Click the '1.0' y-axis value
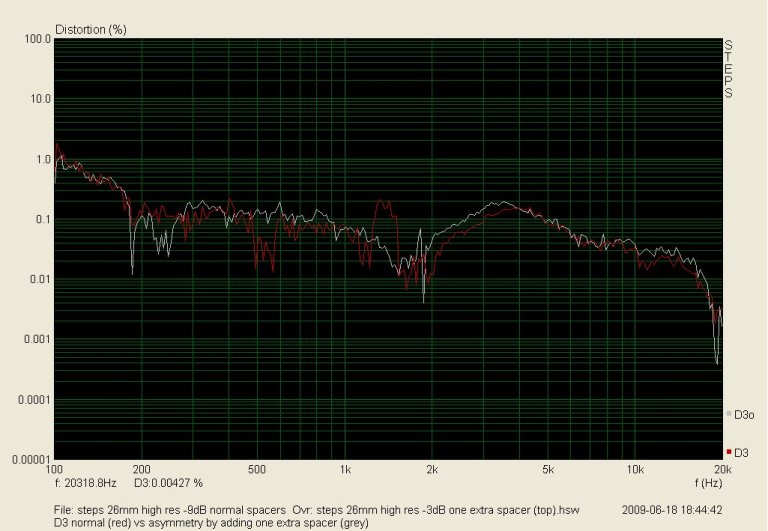Image resolution: width=768 pixels, height=531 pixels. pos(43,160)
